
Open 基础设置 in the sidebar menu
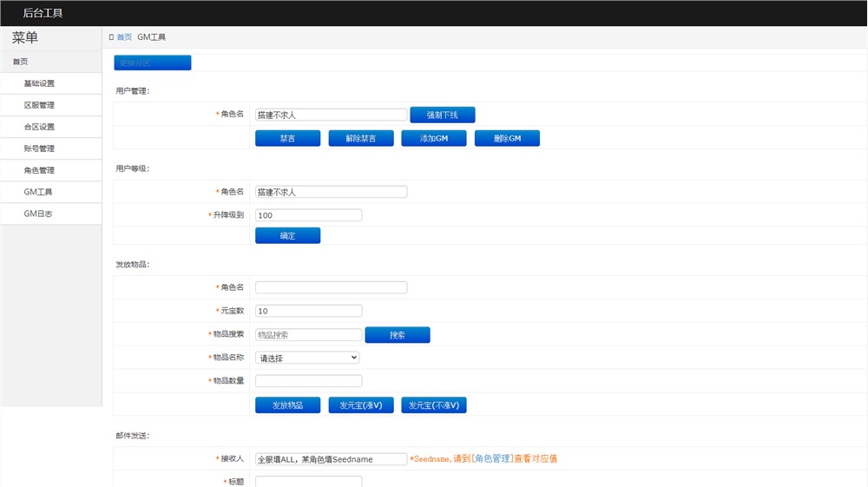click(x=39, y=83)
